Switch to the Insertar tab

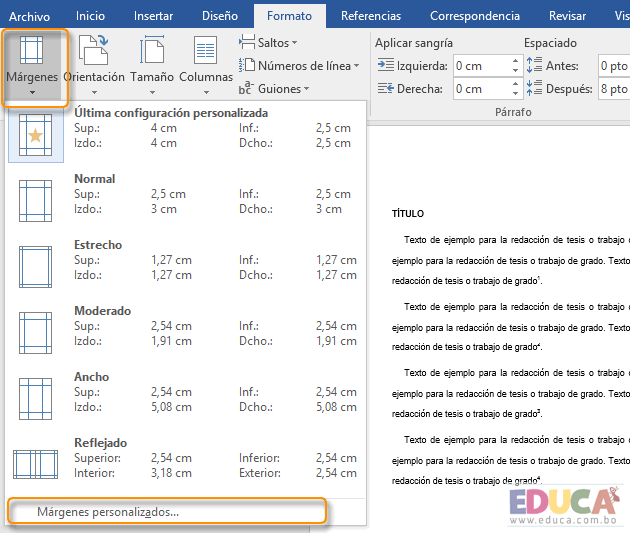[x=153, y=16]
